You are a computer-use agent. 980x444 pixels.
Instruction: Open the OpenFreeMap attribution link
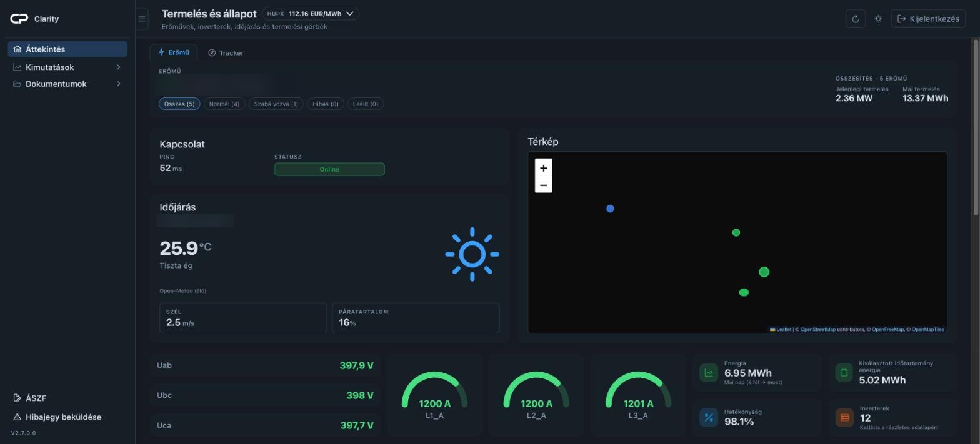(x=887, y=330)
